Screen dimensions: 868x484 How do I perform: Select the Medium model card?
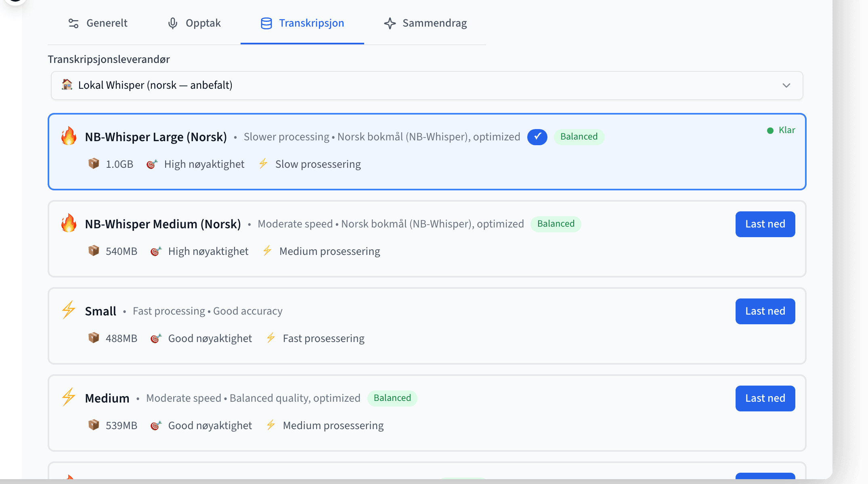point(427,413)
